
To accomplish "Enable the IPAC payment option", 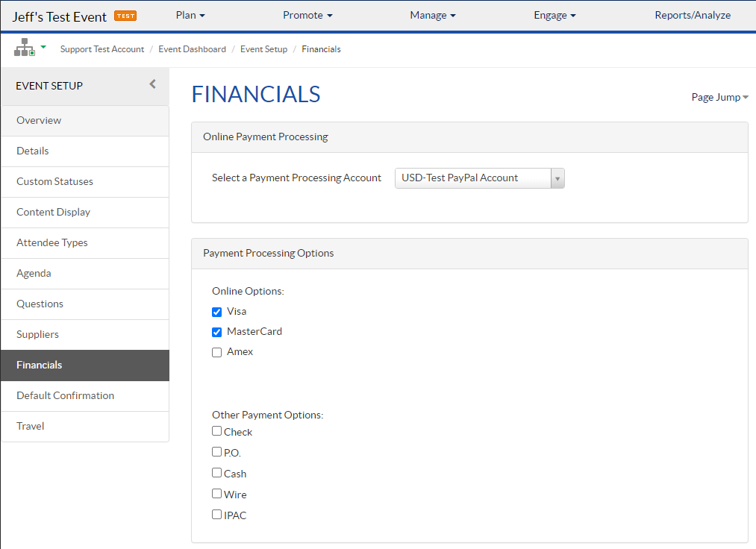I will pyautogui.click(x=217, y=514).
